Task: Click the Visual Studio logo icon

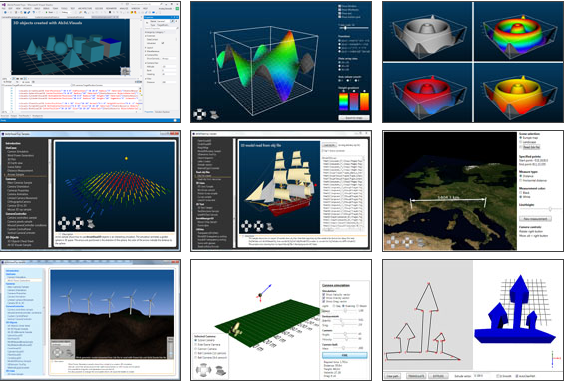Action: (4, 5)
